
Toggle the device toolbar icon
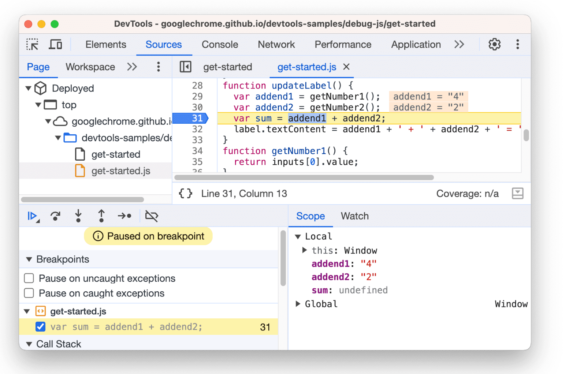pos(55,44)
